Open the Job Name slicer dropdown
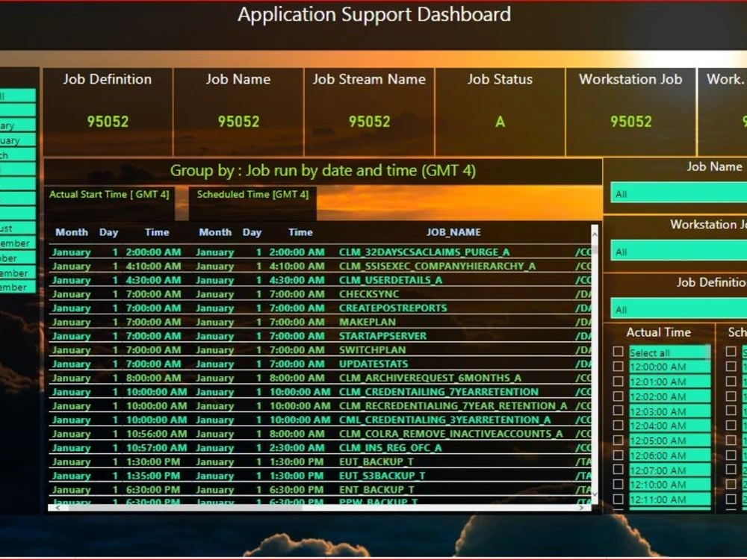This screenshot has width=747, height=560. [679, 194]
